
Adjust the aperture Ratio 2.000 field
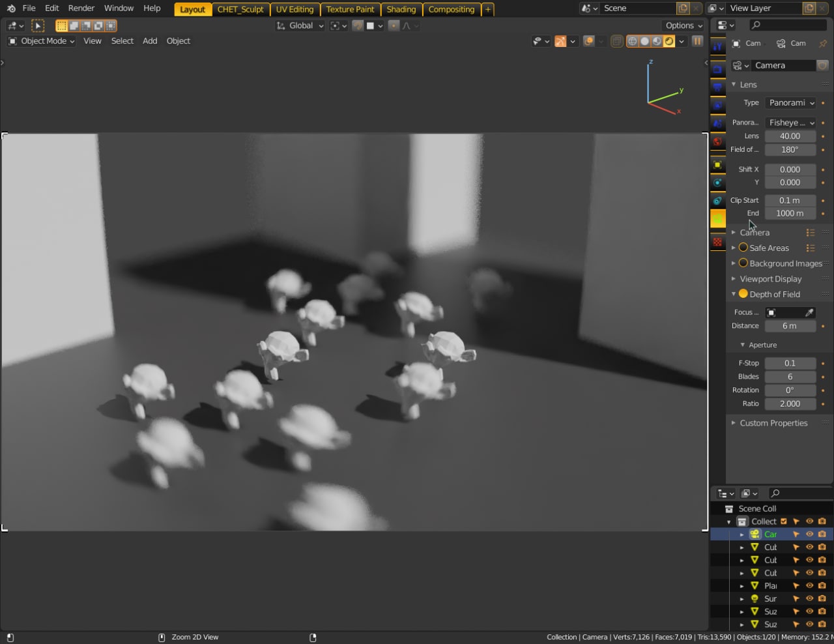click(790, 403)
